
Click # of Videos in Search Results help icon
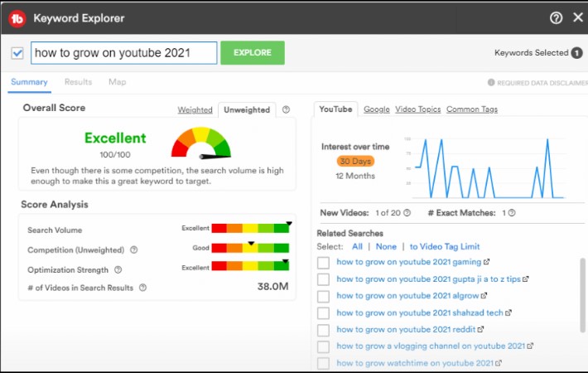[143, 288]
